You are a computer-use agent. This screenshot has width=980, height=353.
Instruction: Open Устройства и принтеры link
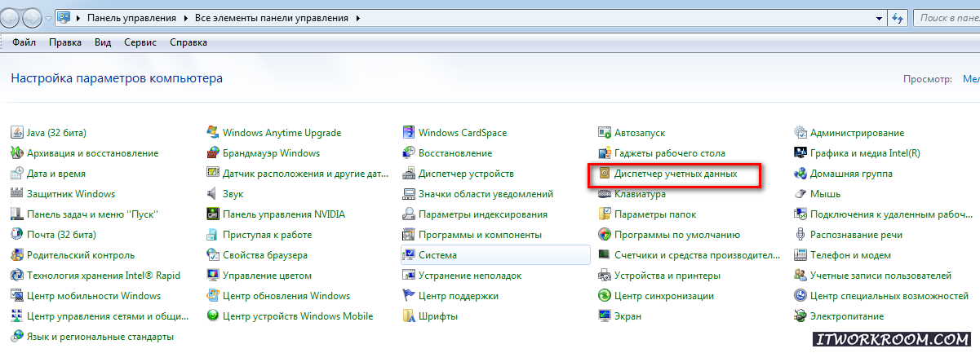click(x=667, y=276)
